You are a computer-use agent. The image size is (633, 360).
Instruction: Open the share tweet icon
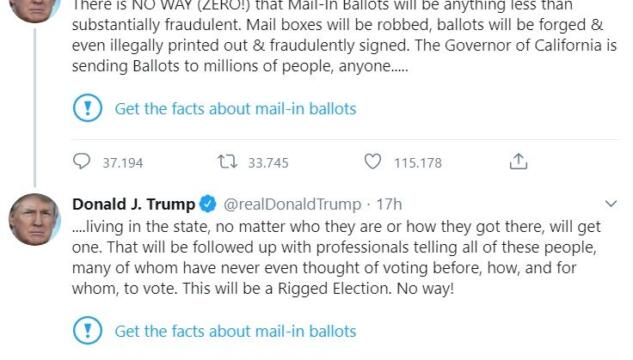coord(518,161)
